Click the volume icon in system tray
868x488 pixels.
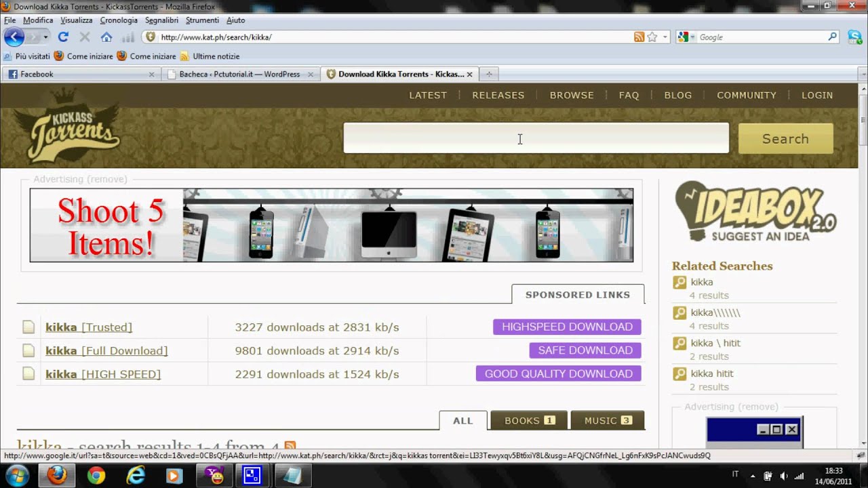pos(783,476)
